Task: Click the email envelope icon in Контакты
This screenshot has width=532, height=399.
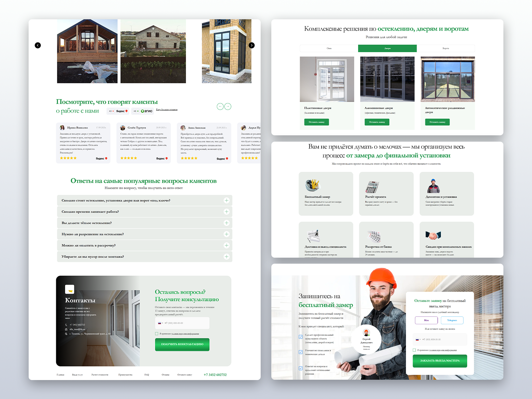Action: click(x=66, y=329)
